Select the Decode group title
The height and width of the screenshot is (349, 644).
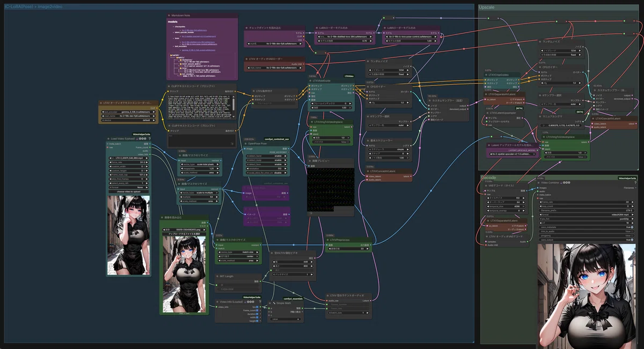pyautogui.click(x=489, y=177)
